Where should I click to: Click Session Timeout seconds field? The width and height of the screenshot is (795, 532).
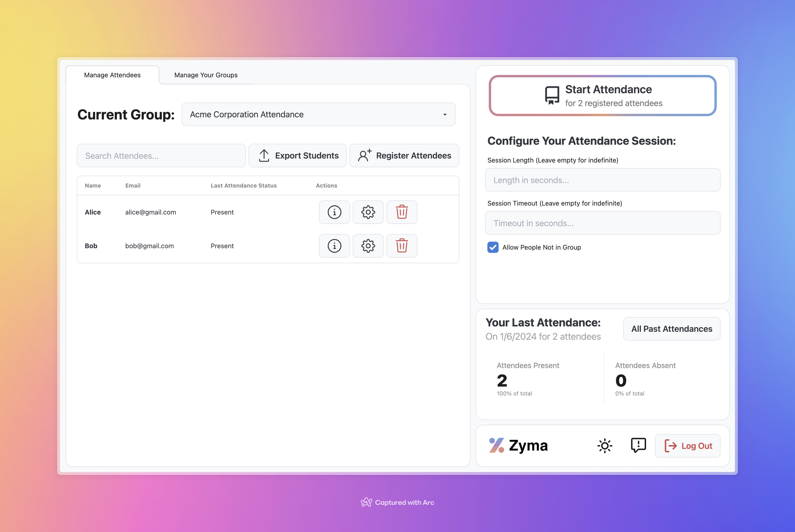[602, 223]
